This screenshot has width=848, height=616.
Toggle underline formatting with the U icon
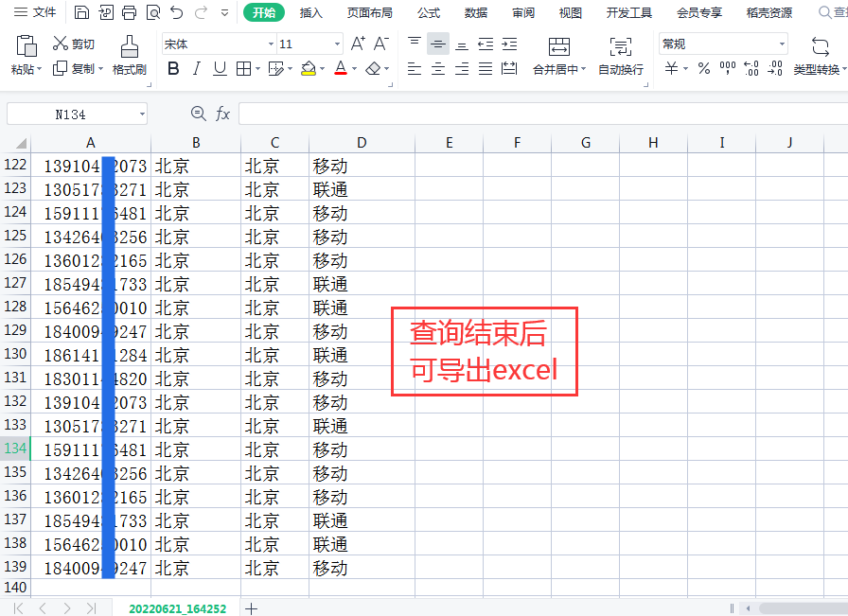pos(219,69)
